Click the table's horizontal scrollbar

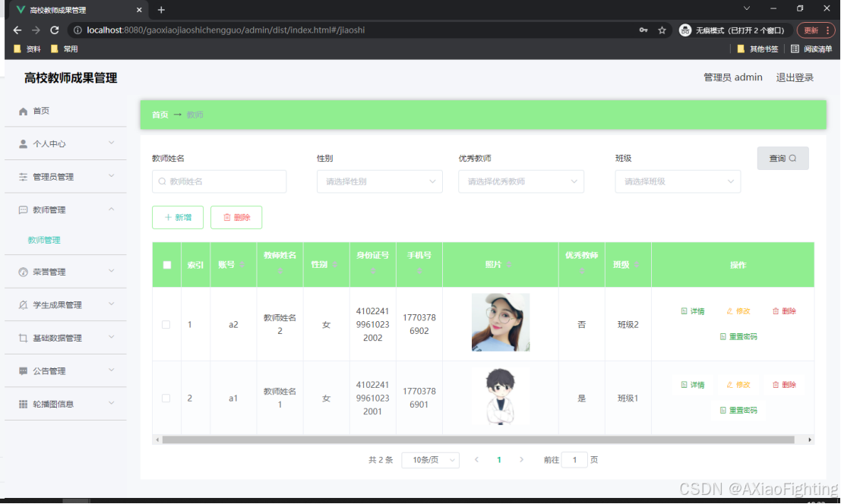click(478, 439)
